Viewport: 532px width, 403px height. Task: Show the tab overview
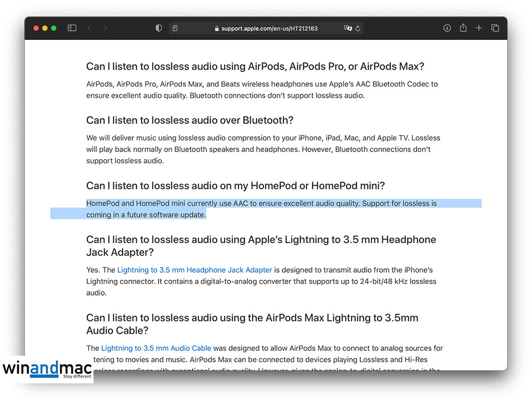click(x=495, y=28)
